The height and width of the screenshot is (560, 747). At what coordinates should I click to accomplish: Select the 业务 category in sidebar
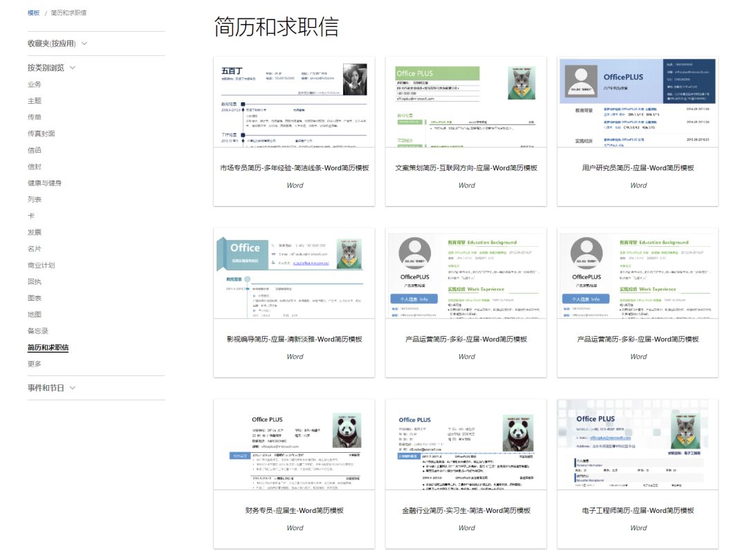pos(35,84)
